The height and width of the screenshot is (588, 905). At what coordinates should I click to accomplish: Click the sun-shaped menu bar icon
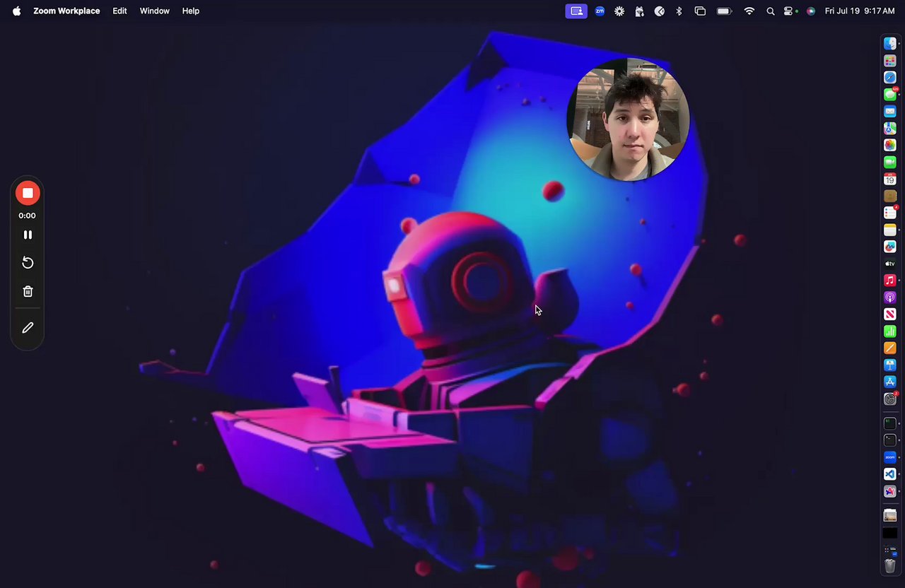click(x=619, y=11)
